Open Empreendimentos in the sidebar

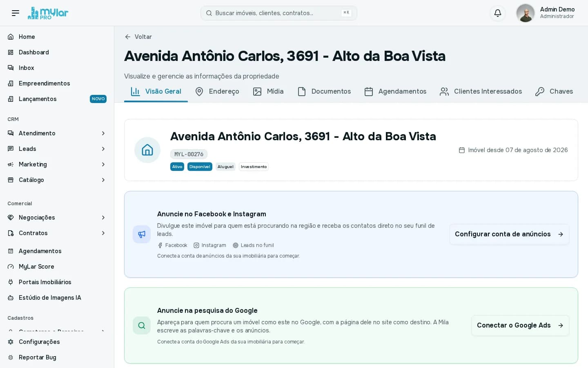(57, 83)
